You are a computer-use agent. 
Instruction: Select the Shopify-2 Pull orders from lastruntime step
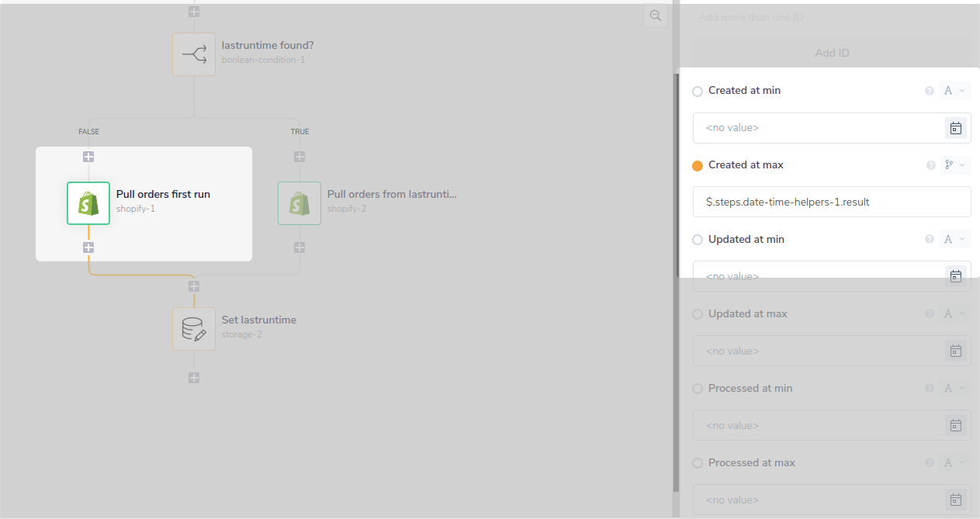(x=300, y=203)
